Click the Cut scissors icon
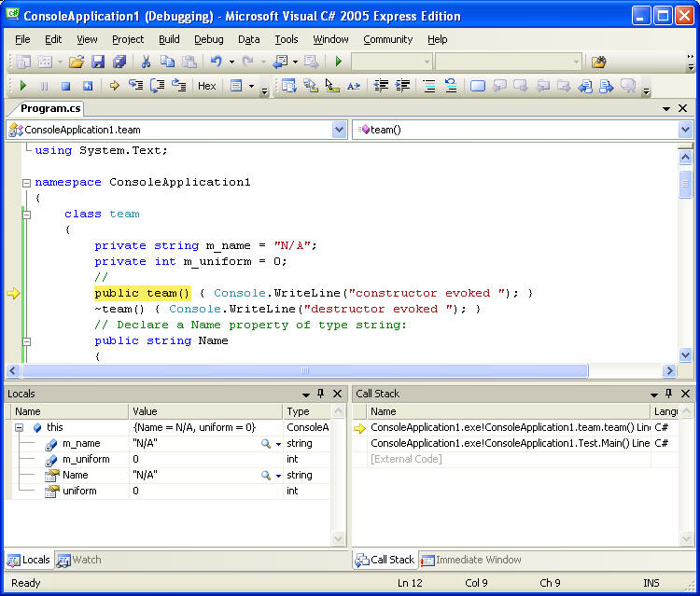Viewport: 700px width, 596px height. pyautogui.click(x=146, y=62)
